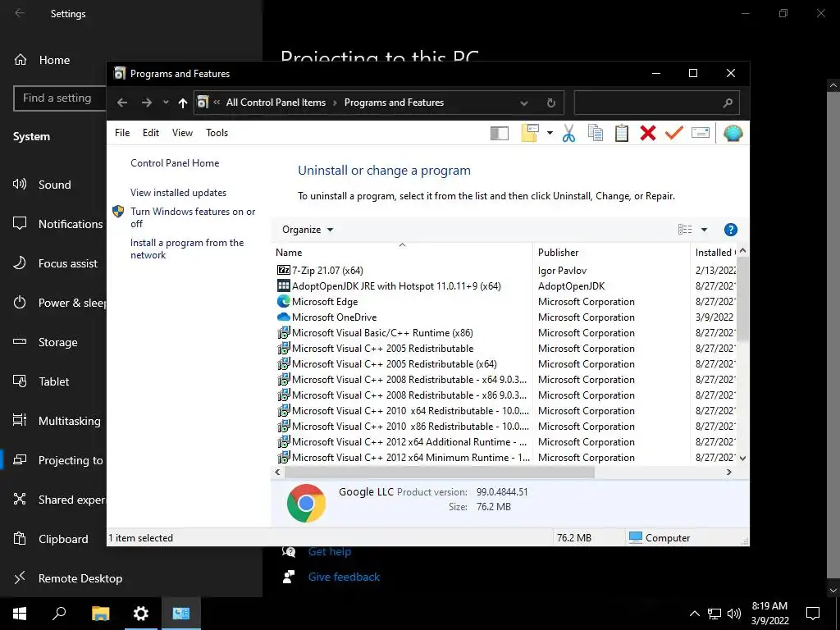
Task: Click the All Control Panel Items breadcrumb
Action: [x=276, y=103]
